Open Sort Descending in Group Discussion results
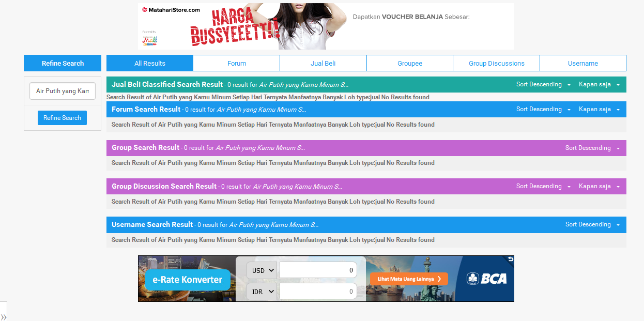The image size is (644, 321). [543, 186]
